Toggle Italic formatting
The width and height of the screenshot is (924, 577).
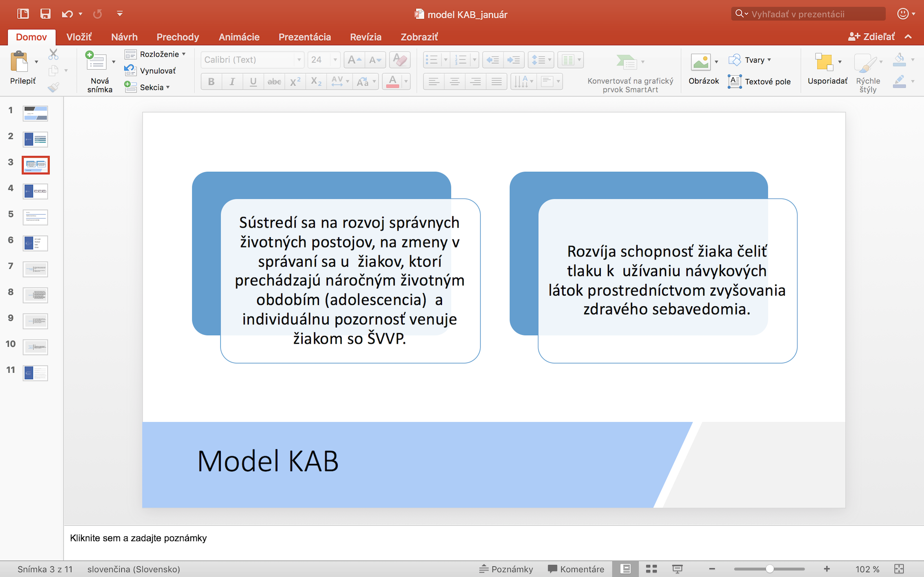coord(232,81)
